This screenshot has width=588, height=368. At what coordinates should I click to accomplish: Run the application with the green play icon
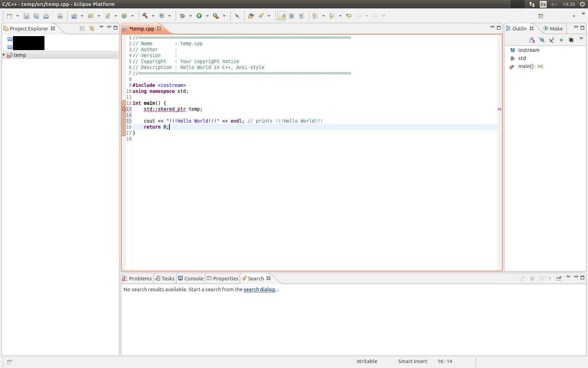[x=200, y=16]
